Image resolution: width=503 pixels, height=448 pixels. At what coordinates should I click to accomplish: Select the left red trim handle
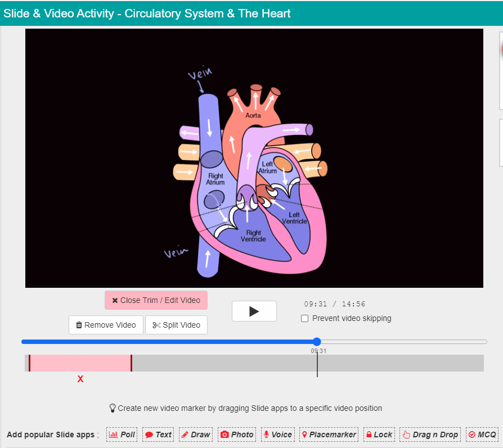(x=29, y=363)
